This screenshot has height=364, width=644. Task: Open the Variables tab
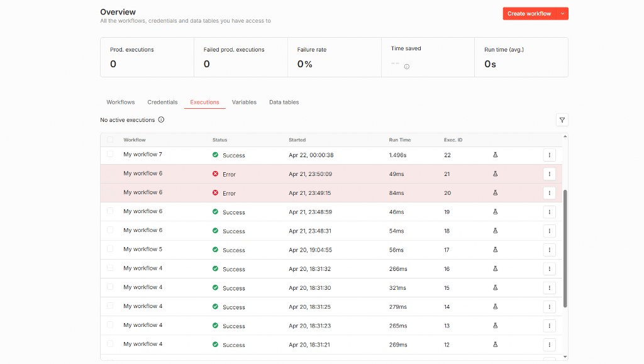244,102
